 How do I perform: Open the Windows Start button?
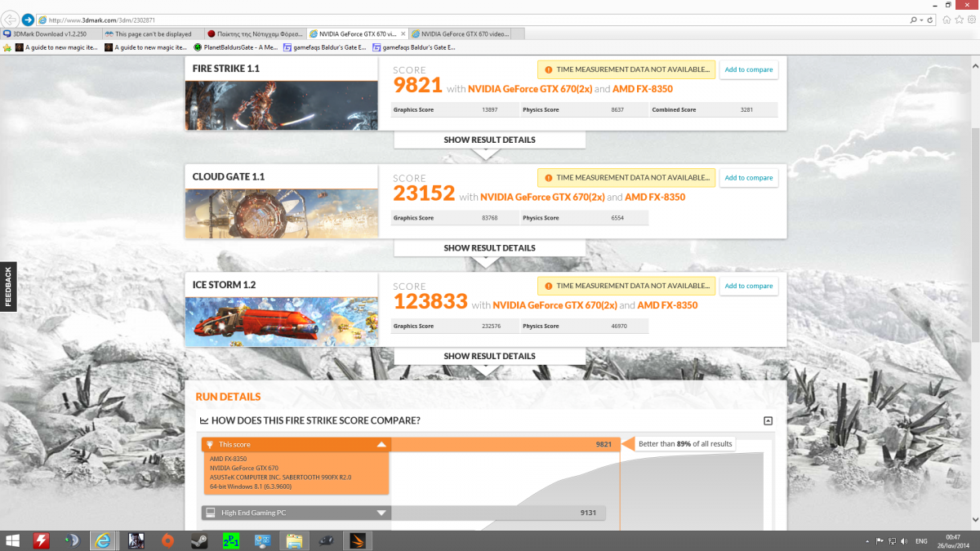14,540
